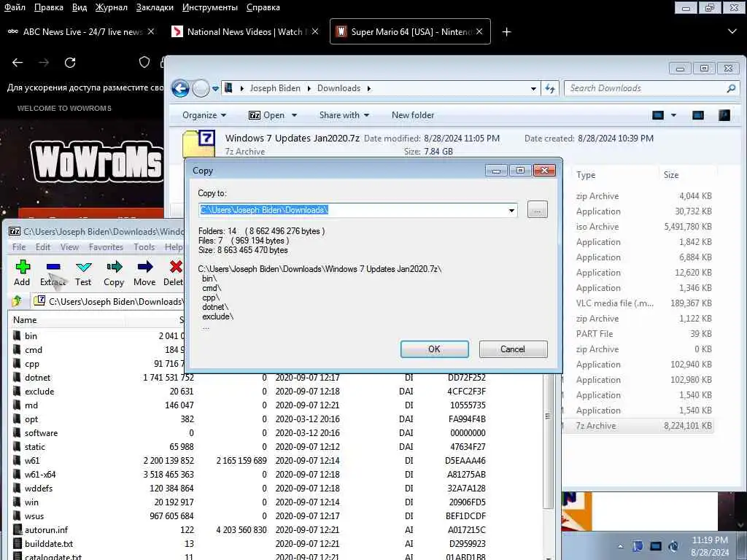The height and width of the screenshot is (560, 747).
Task: Open the Закладки menu in browser
Action: point(155,7)
